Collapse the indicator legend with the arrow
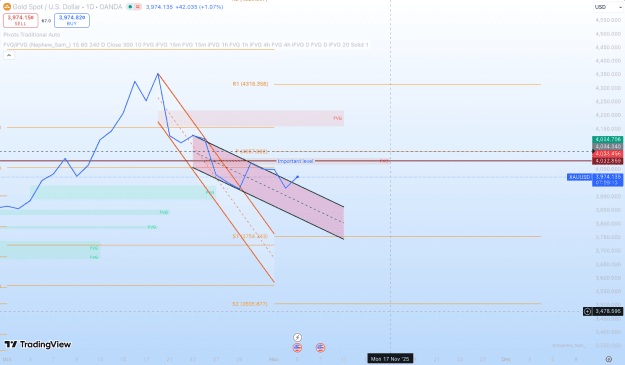The image size is (625, 365). [x=9, y=55]
